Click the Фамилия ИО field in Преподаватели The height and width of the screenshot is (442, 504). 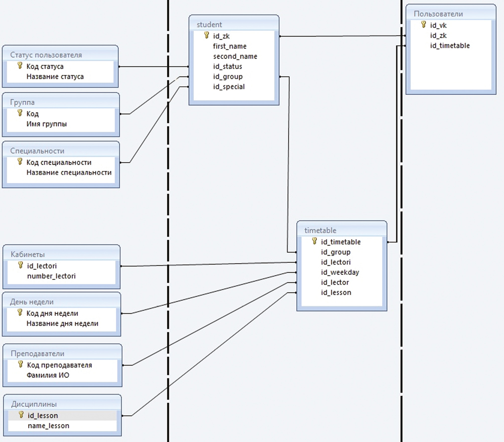click(x=48, y=375)
